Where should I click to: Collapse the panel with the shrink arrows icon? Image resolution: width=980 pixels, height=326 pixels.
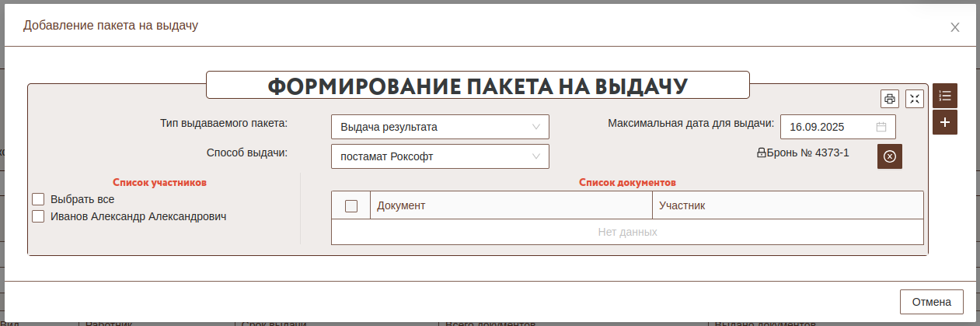(914, 99)
